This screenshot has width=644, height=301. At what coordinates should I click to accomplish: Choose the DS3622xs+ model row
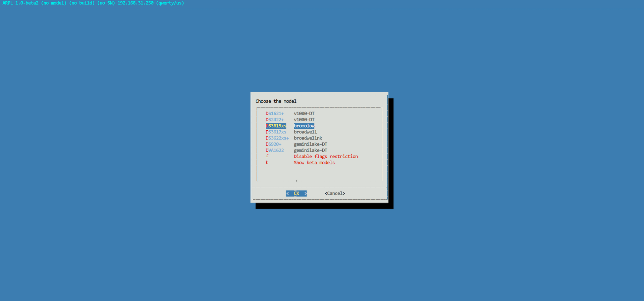point(294,138)
